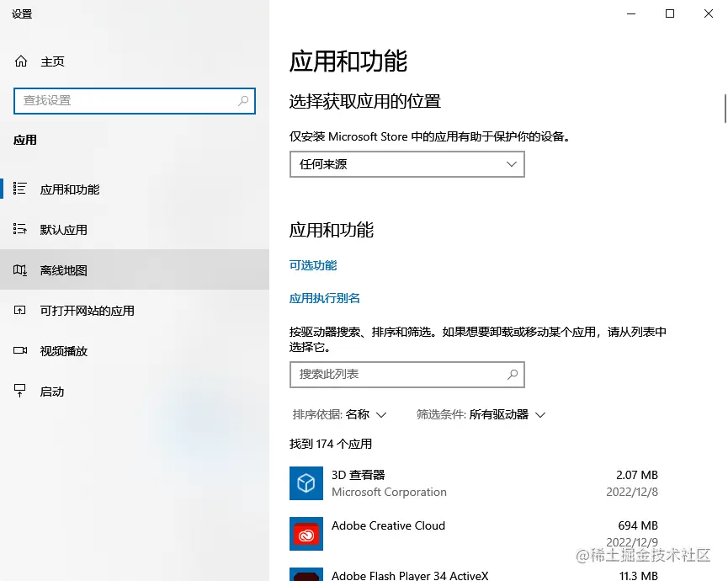
Task: Maximize the 设置 window
Action: coord(669,13)
